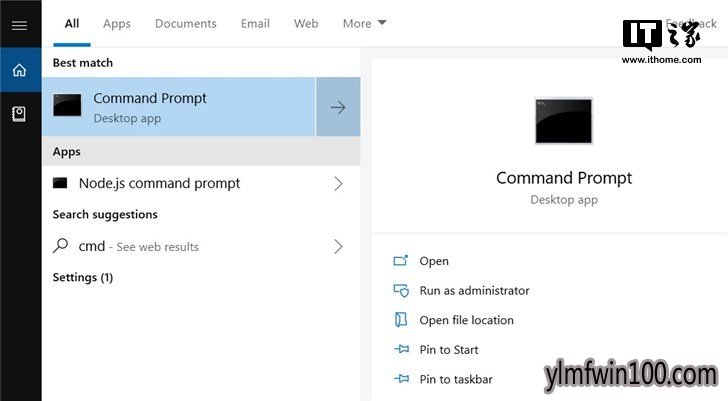
Task: Choose Pin to taskbar action
Action: [456, 379]
